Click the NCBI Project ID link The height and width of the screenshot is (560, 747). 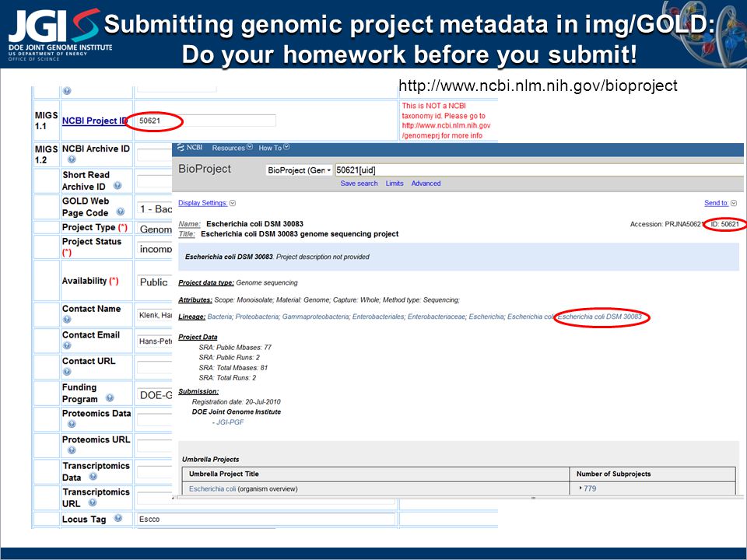(95, 121)
